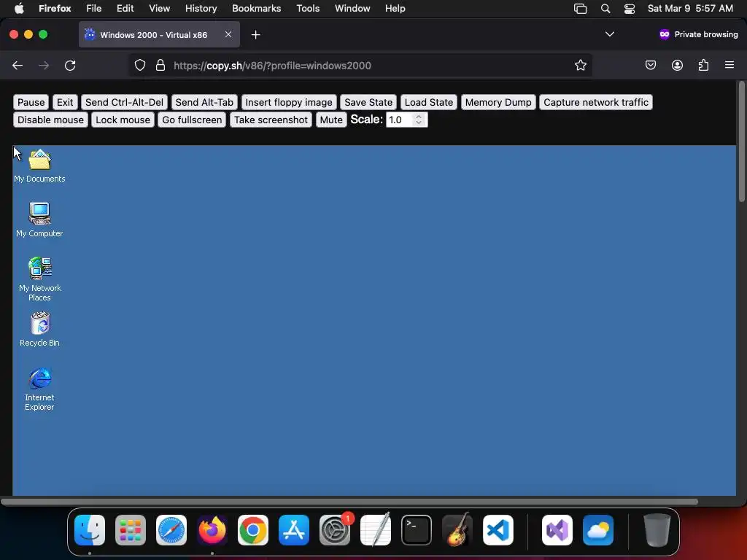Open GarageBand from the Dock
The width and height of the screenshot is (747, 560).
457,530
